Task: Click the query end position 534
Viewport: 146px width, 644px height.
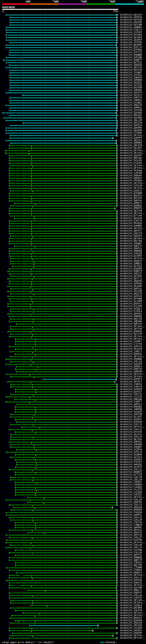Action: pyautogui.click(x=115, y=11)
